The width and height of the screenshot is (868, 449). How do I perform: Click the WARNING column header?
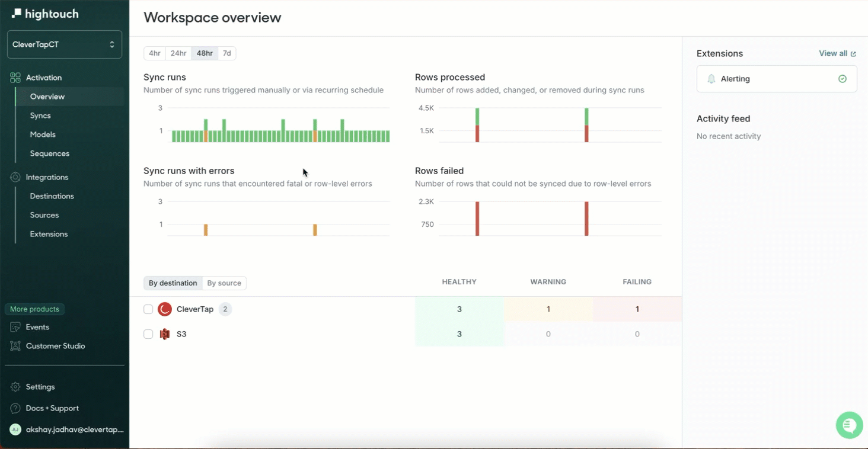pyautogui.click(x=548, y=282)
